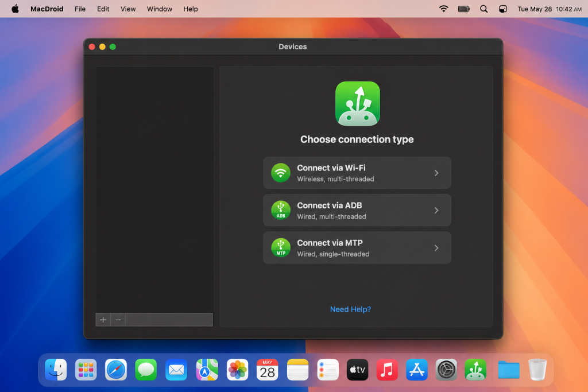
Task: Open the File menu
Action: pyautogui.click(x=80, y=9)
